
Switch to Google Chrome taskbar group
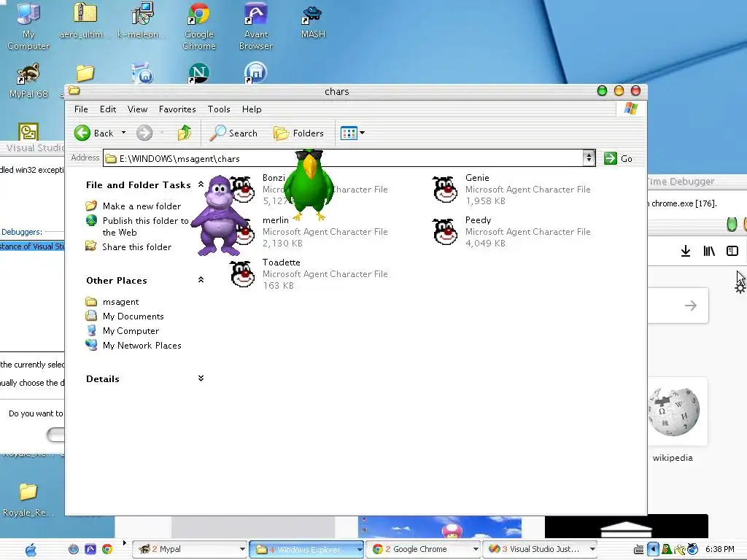coord(423,549)
